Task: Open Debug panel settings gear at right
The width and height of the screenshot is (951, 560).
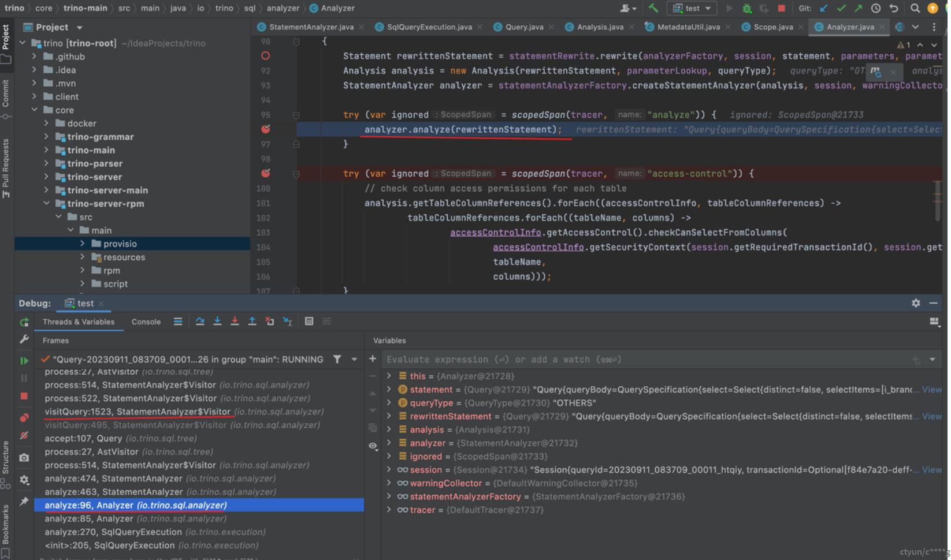Action: click(x=916, y=303)
